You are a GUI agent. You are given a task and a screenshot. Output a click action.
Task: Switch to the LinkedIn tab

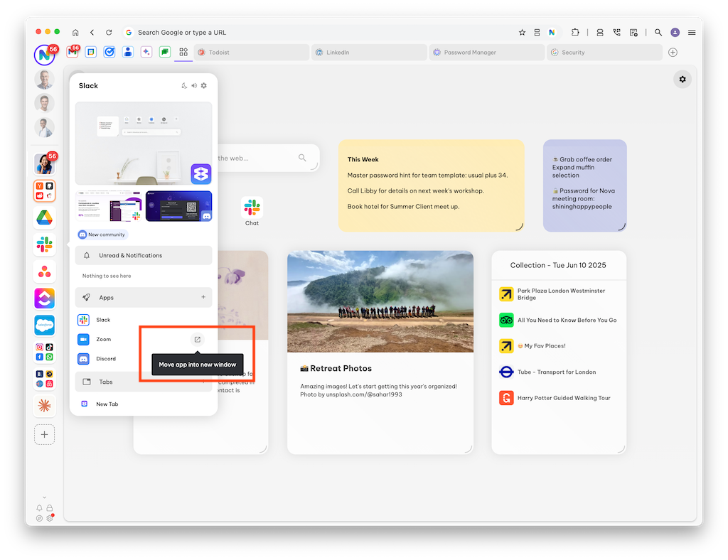click(369, 53)
